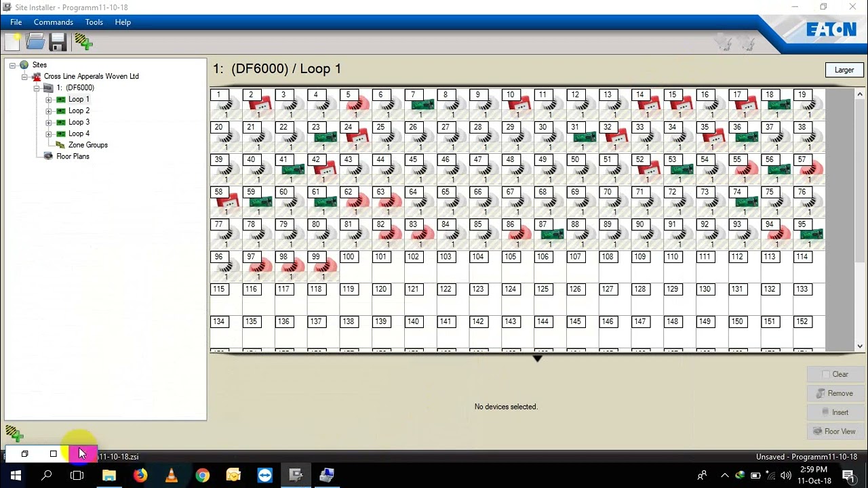This screenshot has width=868, height=488.
Task: Open a site file via folder icon
Action: click(x=35, y=43)
